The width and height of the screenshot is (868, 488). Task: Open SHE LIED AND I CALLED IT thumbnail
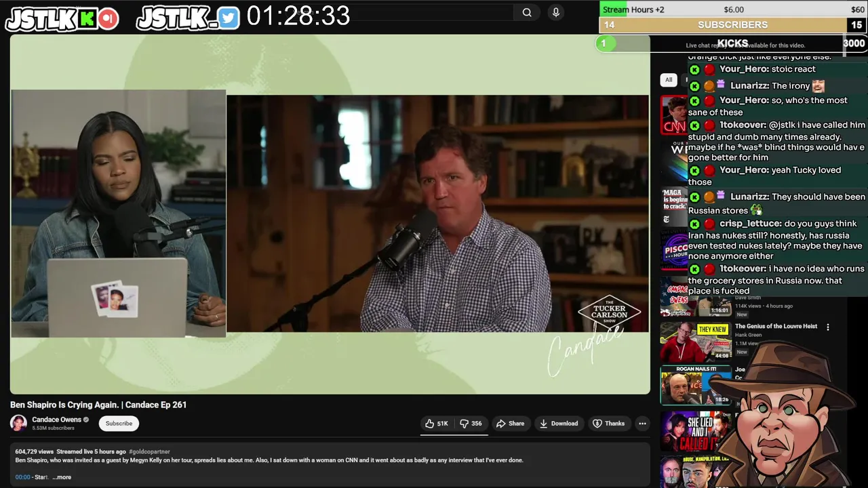pyautogui.click(x=696, y=430)
